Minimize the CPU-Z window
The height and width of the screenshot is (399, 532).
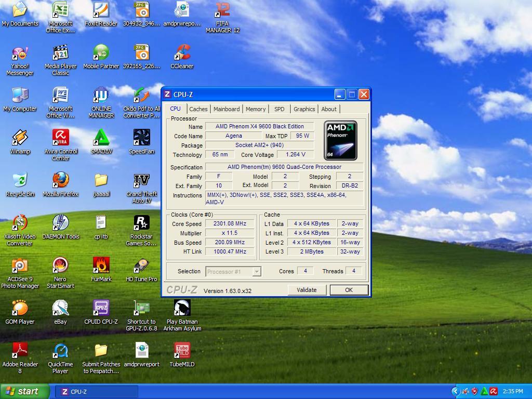click(340, 95)
